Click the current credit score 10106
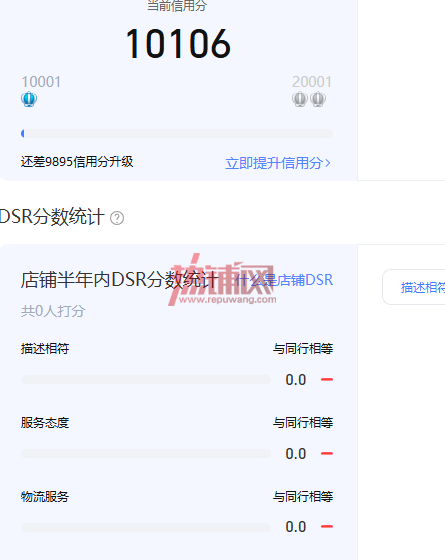This screenshot has width=445, height=560. (178, 44)
